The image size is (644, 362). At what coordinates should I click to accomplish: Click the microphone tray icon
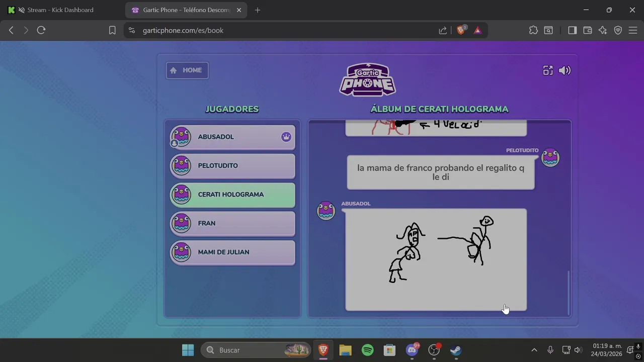pos(550,350)
